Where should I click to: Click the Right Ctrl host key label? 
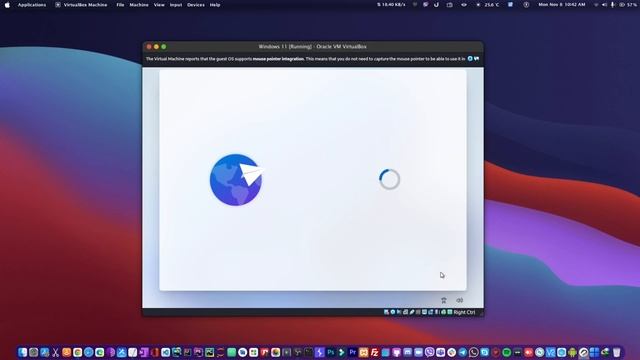coord(464,312)
